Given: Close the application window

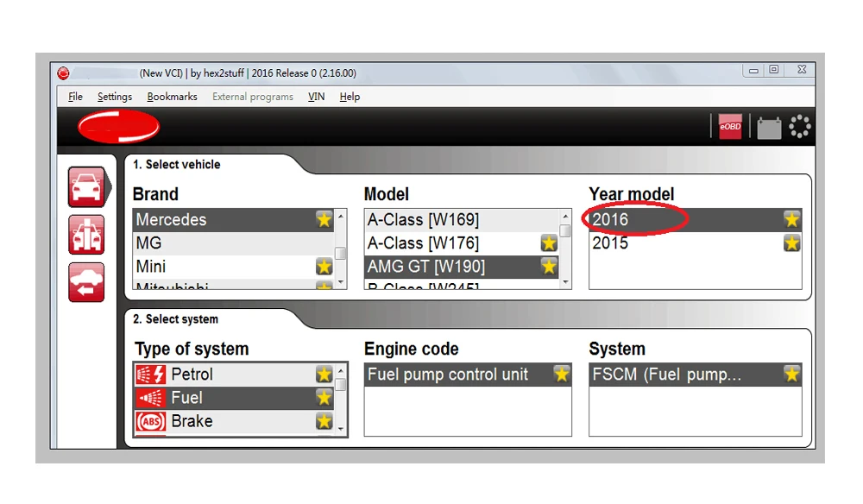Looking at the screenshot, I should point(802,70).
